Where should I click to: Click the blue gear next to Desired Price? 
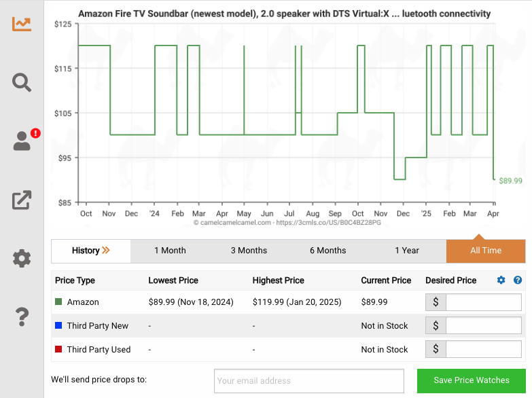(x=501, y=281)
